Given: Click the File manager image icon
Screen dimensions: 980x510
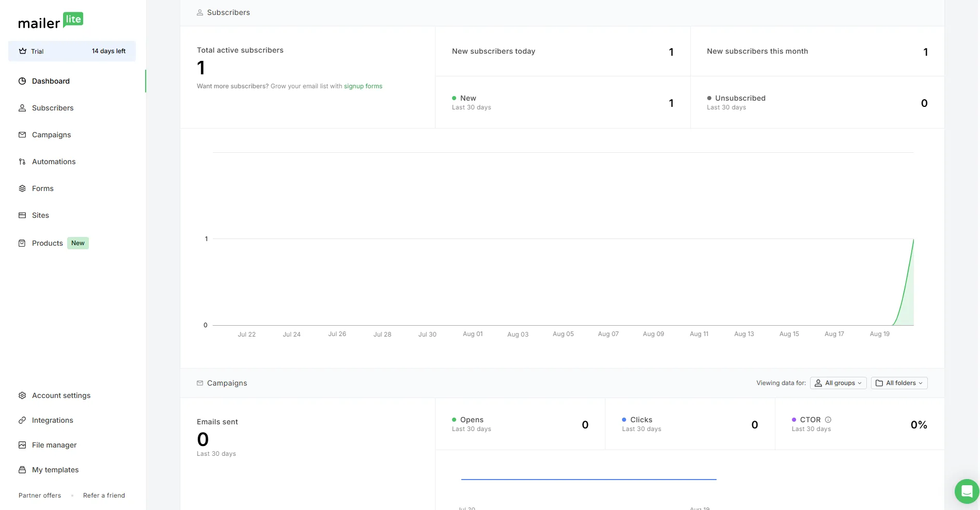Looking at the screenshot, I should pos(22,445).
